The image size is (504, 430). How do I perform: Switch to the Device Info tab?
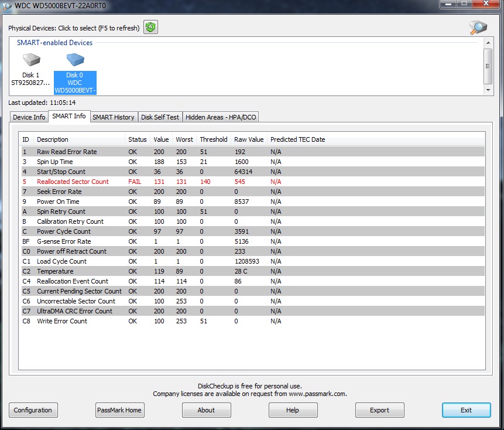coord(29,117)
